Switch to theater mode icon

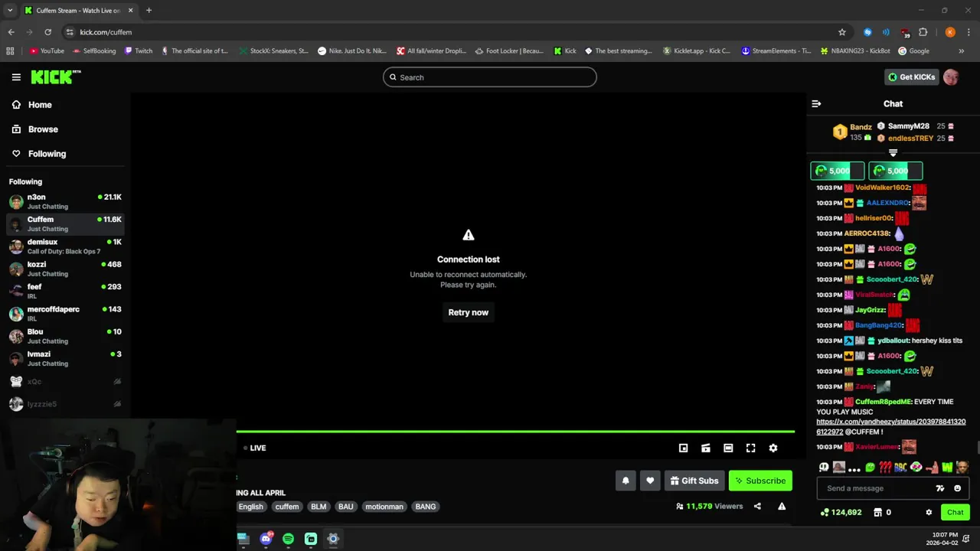click(728, 448)
